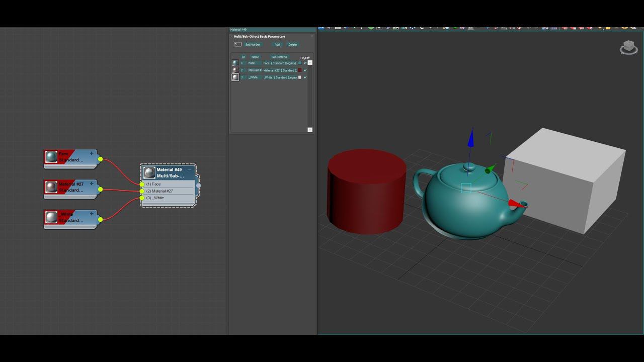
Task: Click the Material #27 sphere thumbnail in parameters list
Action: [x=235, y=70]
